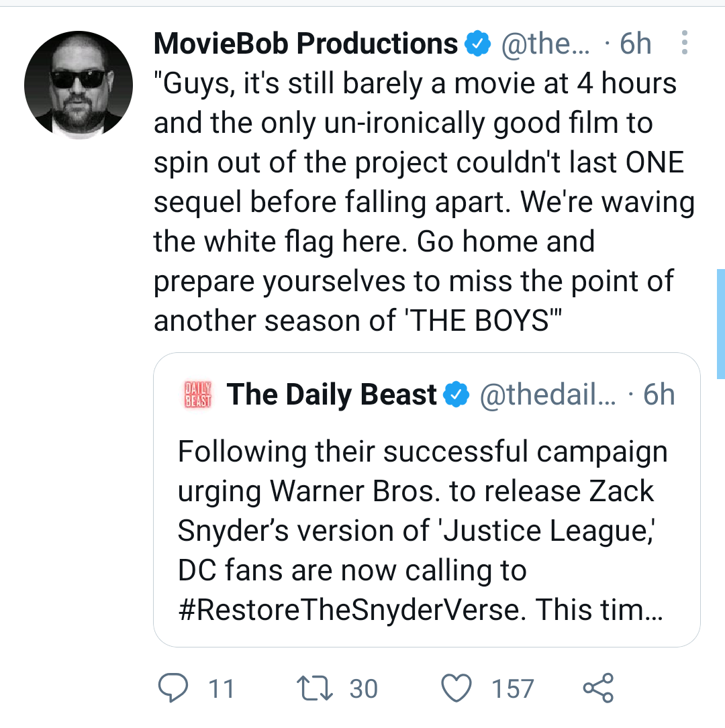Screen dimensions: 725x728
Task: Tap the 30 retweets count
Action: (364, 688)
